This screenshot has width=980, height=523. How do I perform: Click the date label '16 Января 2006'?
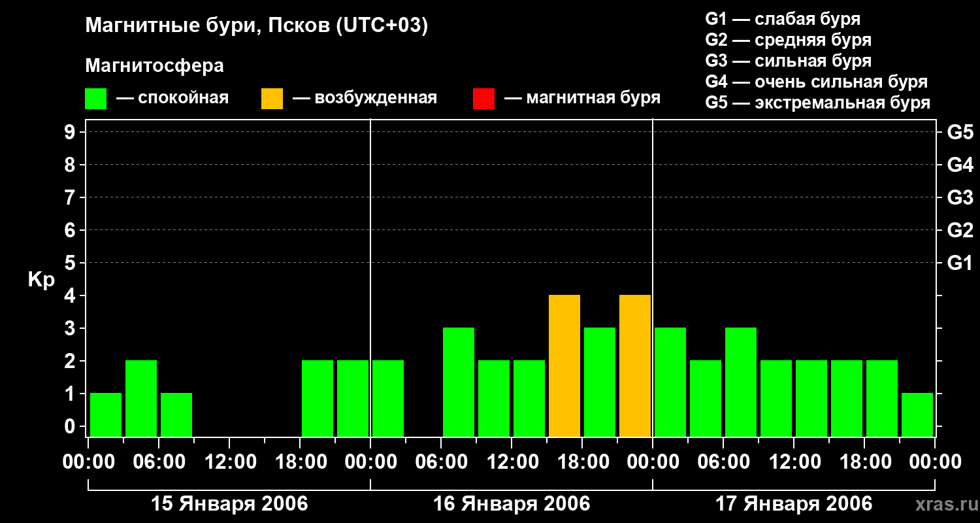pyautogui.click(x=512, y=503)
